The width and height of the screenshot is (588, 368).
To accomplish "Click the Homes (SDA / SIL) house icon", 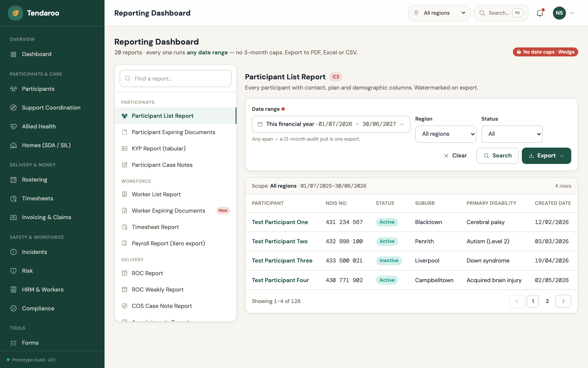I will click(14, 145).
